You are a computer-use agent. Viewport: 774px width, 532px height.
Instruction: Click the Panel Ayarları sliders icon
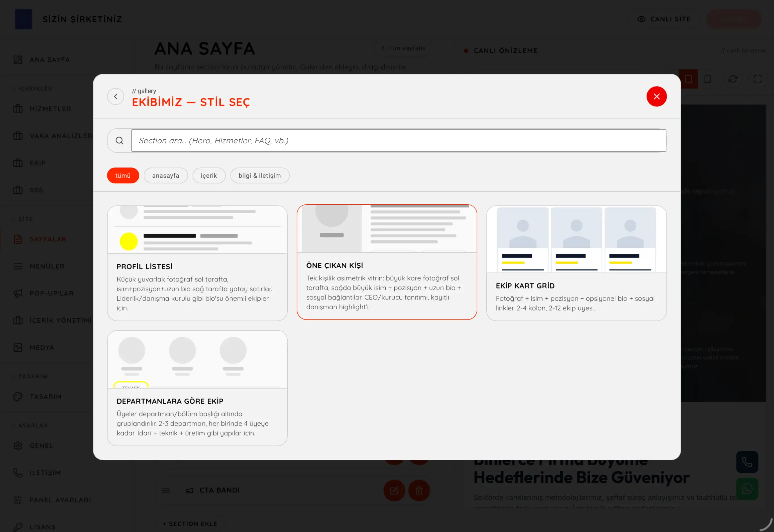coord(18,500)
